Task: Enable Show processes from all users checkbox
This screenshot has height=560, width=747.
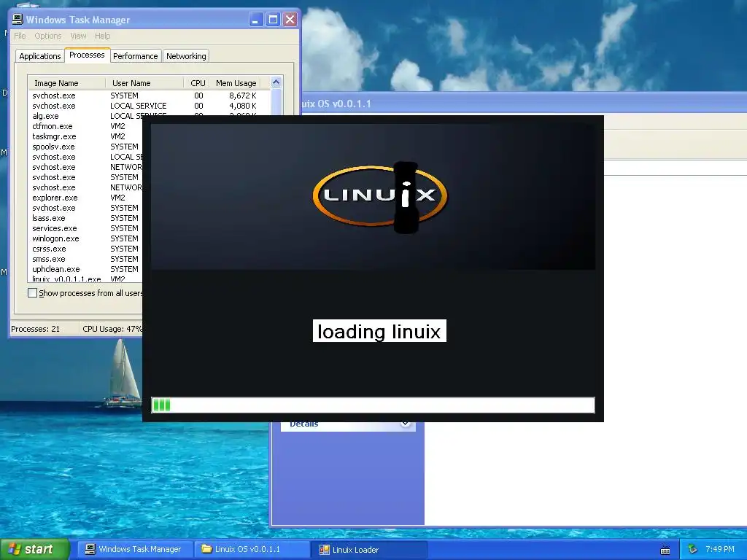Action: pos(32,293)
